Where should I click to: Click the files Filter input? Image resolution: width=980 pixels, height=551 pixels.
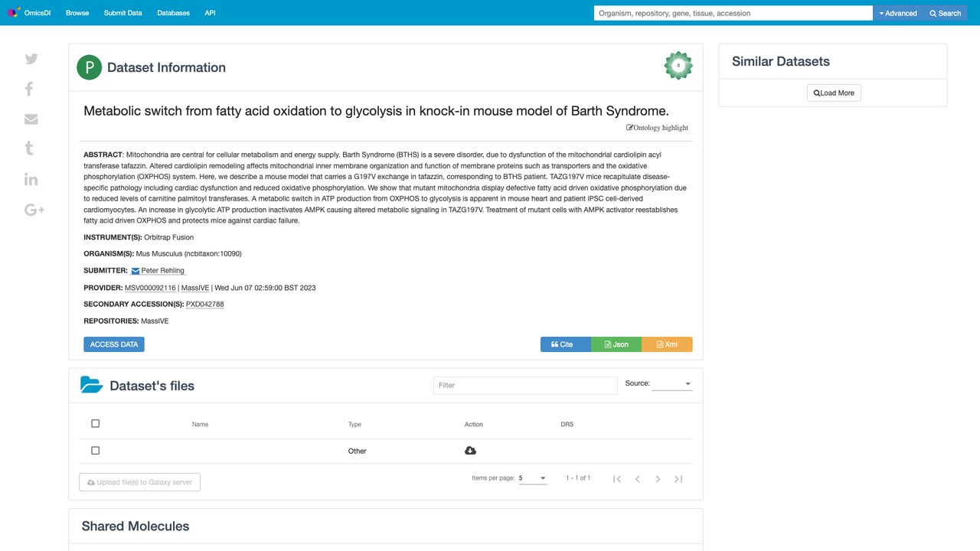525,386
